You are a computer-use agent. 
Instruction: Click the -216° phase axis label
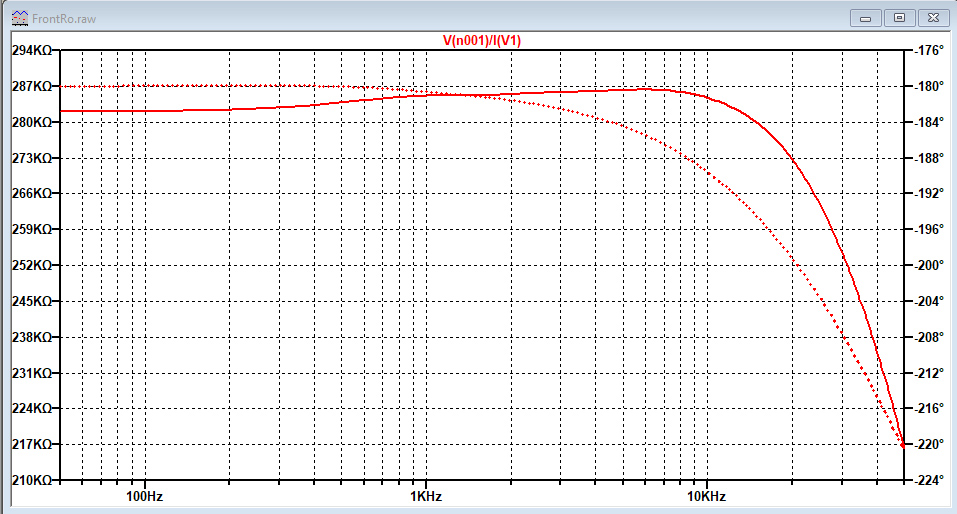point(929,408)
